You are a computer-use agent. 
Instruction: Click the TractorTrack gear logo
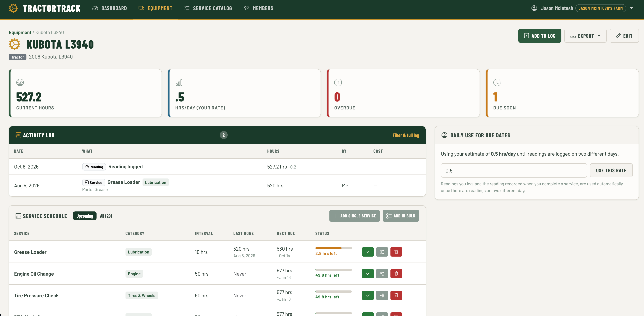(x=13, y=8)
